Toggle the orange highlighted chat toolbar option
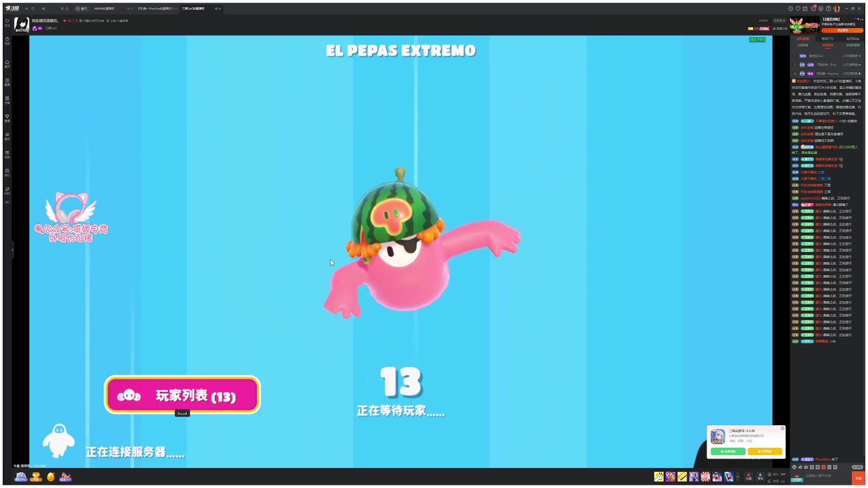Image resolution: width=868 pixels, height=488 pixels. pos(823,467)
